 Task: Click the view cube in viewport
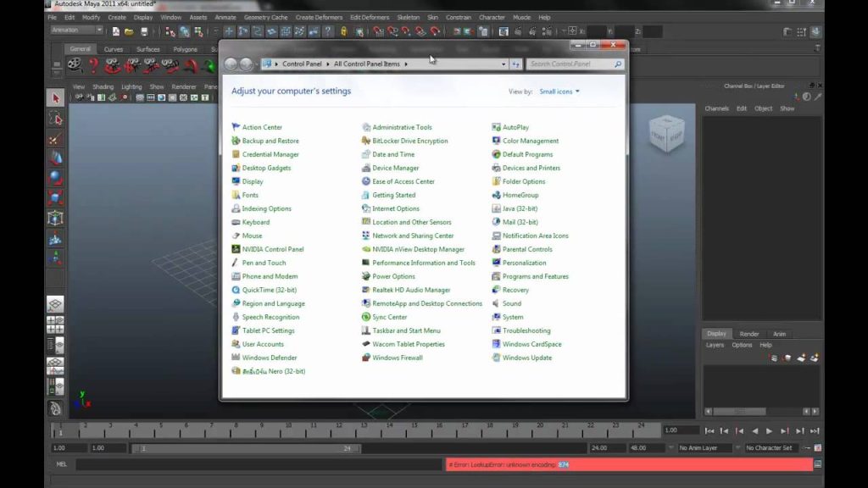(x=666, y=134)
